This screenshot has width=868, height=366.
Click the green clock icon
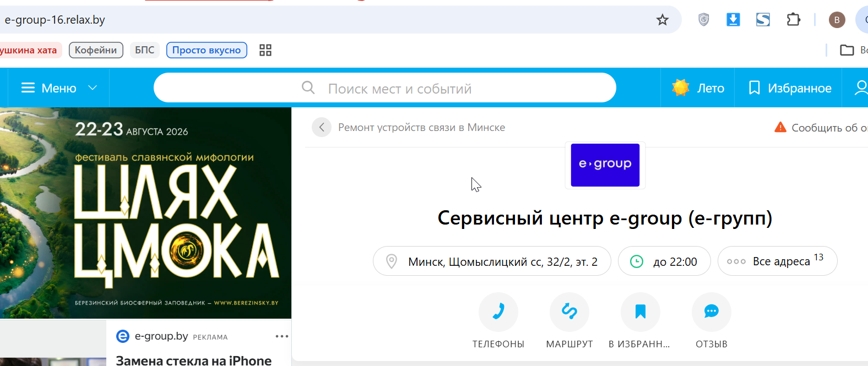637,261
